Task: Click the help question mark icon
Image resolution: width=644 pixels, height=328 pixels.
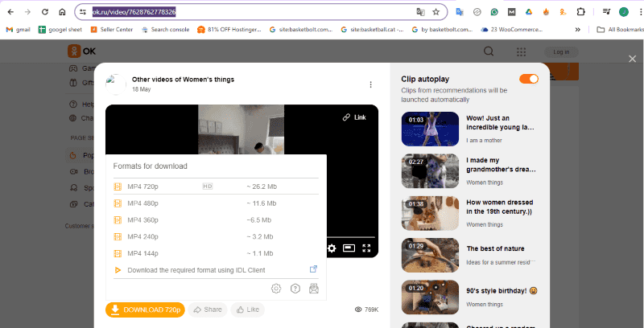Action: tap(295, 289)
